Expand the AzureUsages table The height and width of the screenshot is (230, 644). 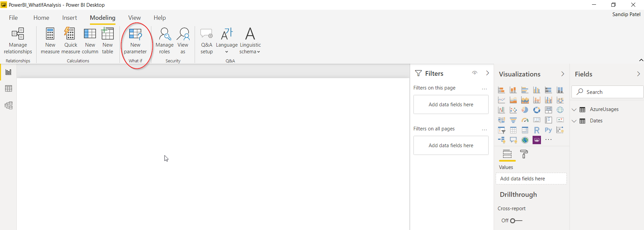point(574,110)
